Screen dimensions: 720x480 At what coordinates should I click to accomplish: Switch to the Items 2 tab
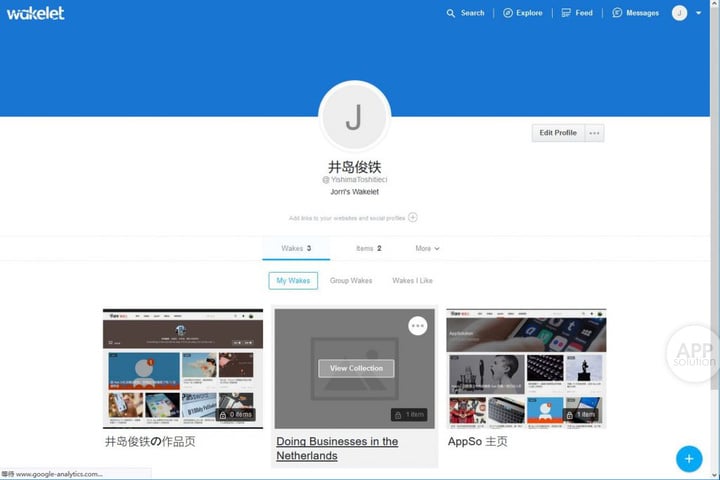point(369,248)
